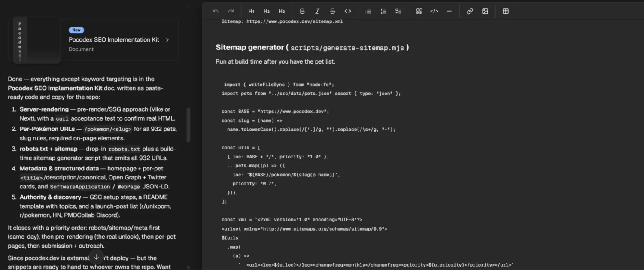Insert a numbered list
Screen dimensions: 644x270
tap(383, 11)
